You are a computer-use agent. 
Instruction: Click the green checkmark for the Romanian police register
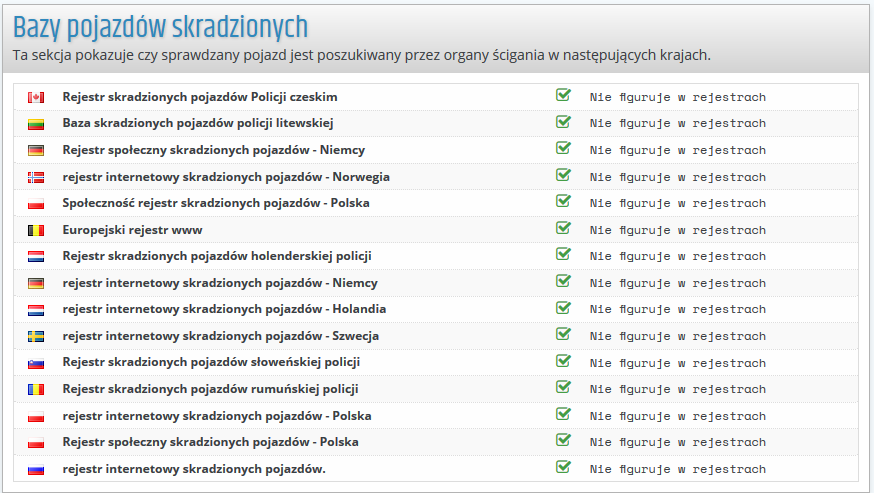click(x=563, y=387)
